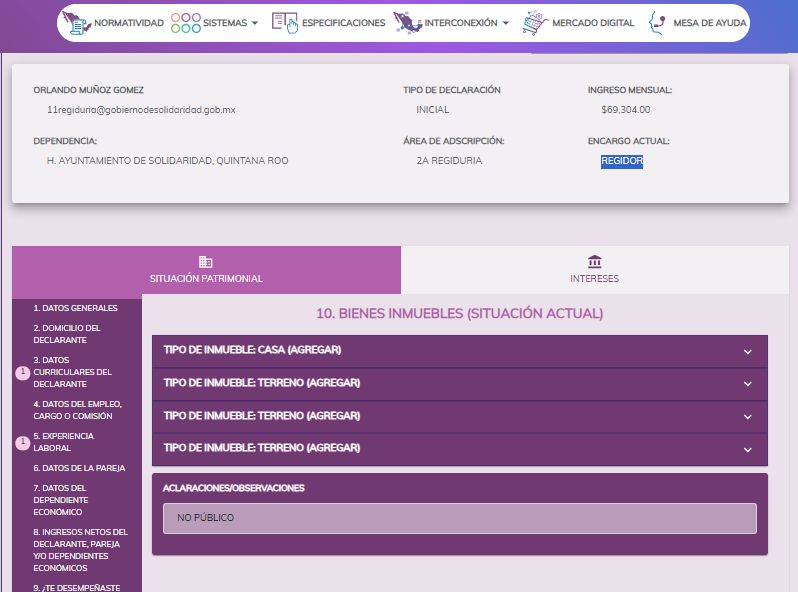The image size is (798, 592).
Task: Click the Normatividad document icon
Action: (77, 22)
